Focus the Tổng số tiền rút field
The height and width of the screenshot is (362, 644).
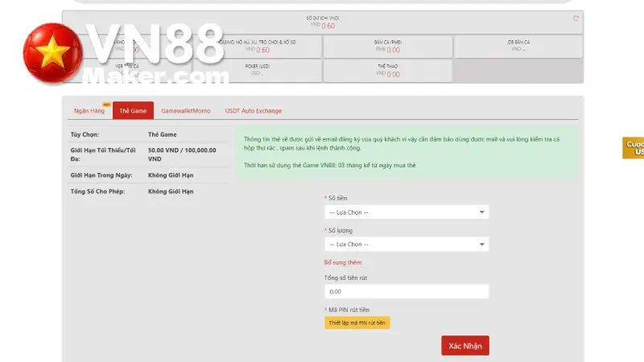[407, 291]
